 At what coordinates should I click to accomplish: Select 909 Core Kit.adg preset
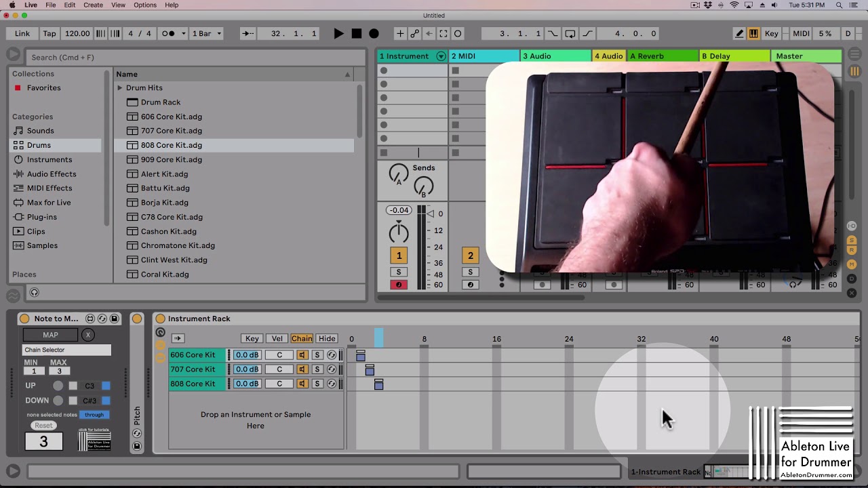pos(172,159)
